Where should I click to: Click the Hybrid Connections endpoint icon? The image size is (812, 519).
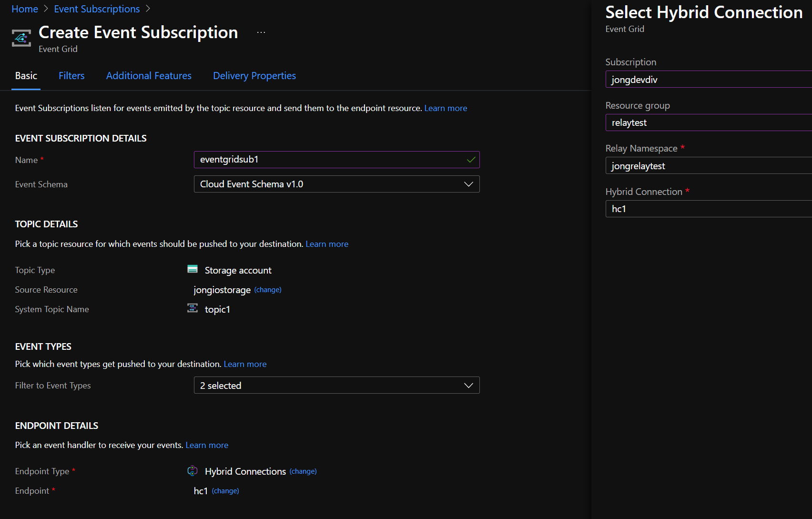click(193, 471)
